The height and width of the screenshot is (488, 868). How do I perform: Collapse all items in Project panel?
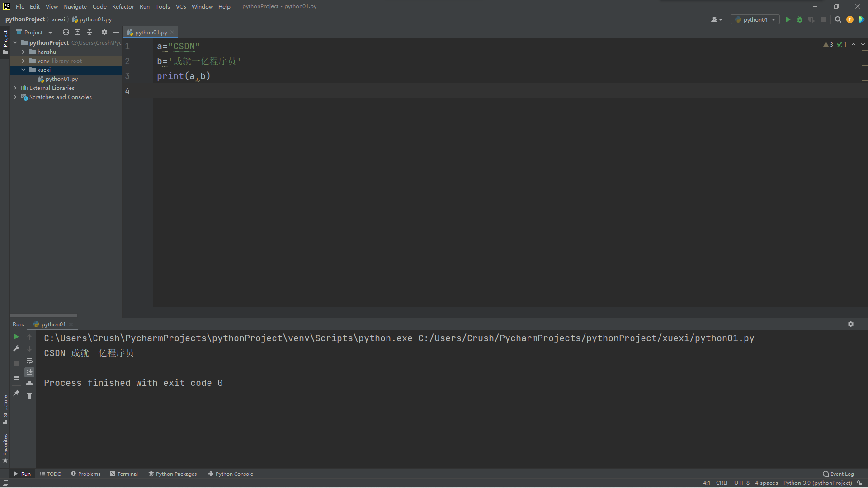tap(90, 32)
